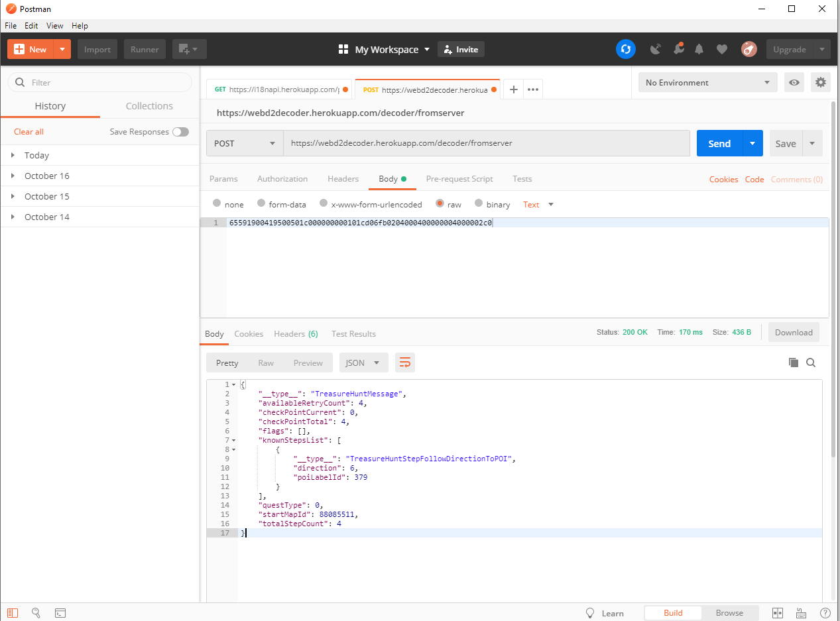840x621 pixels.
Task: Click the request URL input field
Action: (487, 143)
